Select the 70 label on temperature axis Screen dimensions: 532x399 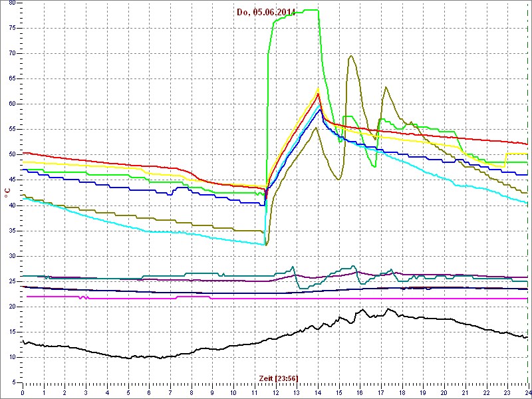click(x=12, y=54)
